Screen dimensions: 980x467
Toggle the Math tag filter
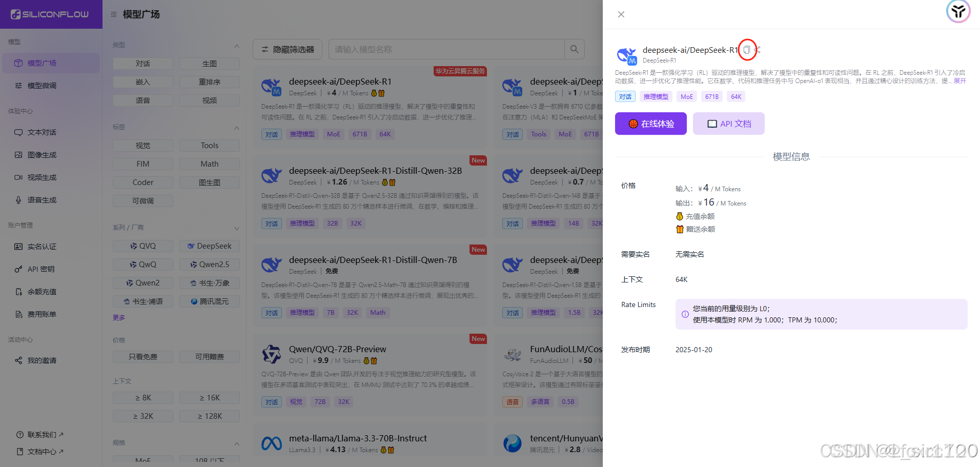(210, 164)
